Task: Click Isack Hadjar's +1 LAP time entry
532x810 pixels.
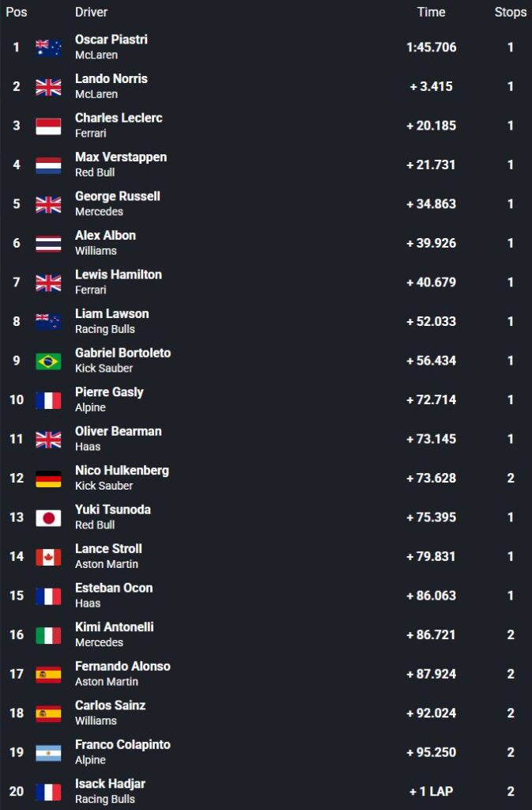Action: [x=432, y=791]
